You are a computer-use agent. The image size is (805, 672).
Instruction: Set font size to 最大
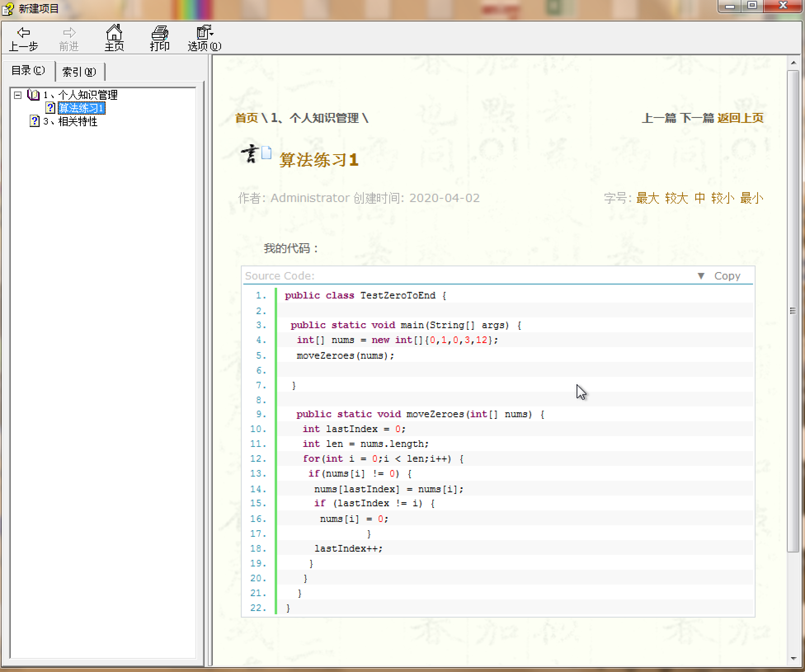647,198
